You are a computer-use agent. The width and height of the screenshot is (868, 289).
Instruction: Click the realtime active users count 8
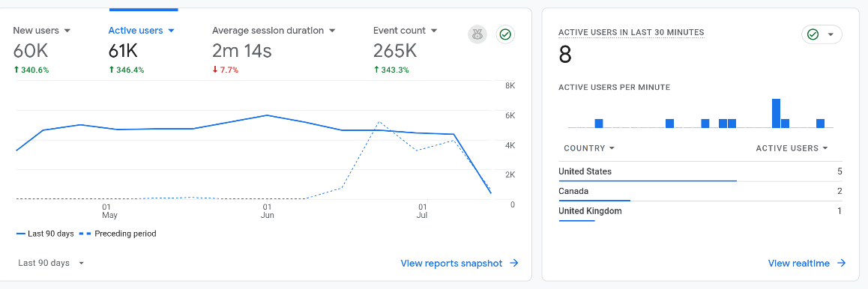tap(565, 55)
